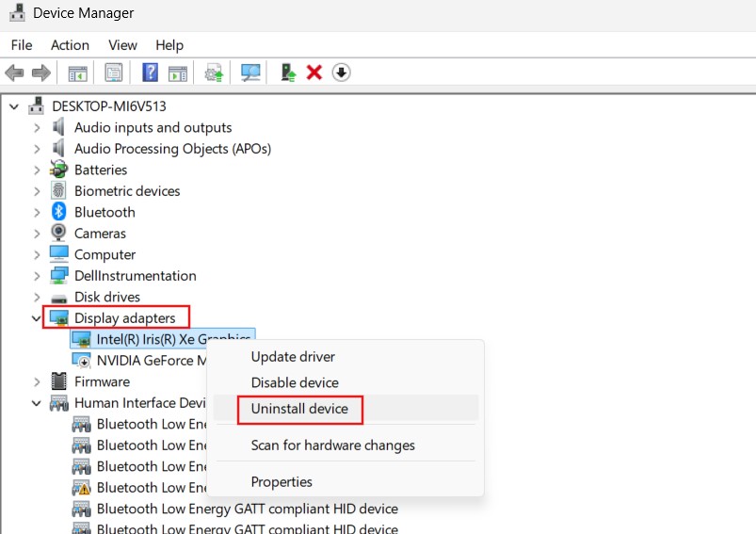
Task: Click the Biometric devices fingerprint icon
Action: [58, 190]
